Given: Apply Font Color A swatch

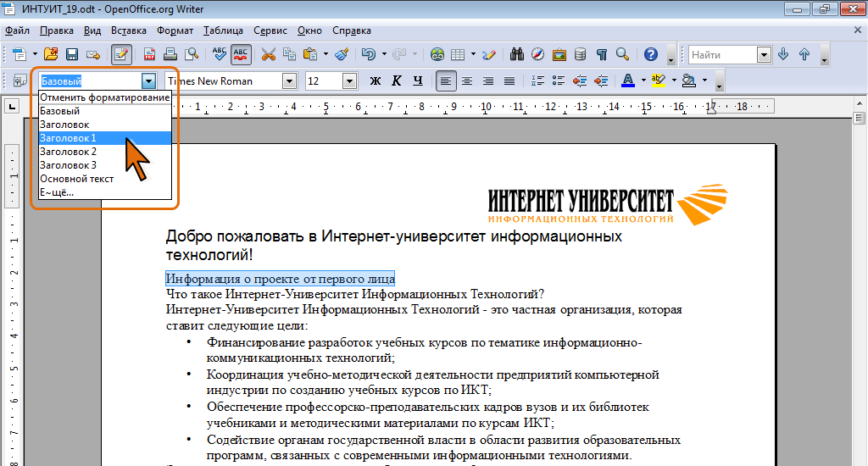Looking at the screenshot, I should 628,80.
